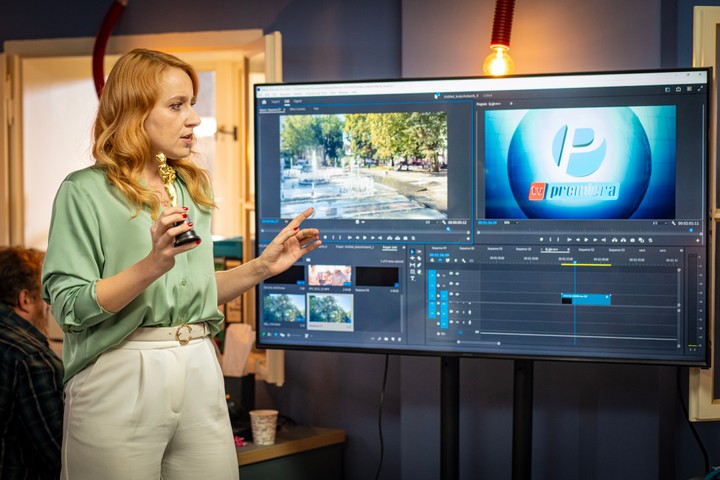Open timeline display settings wrench icon

[461, 262]
